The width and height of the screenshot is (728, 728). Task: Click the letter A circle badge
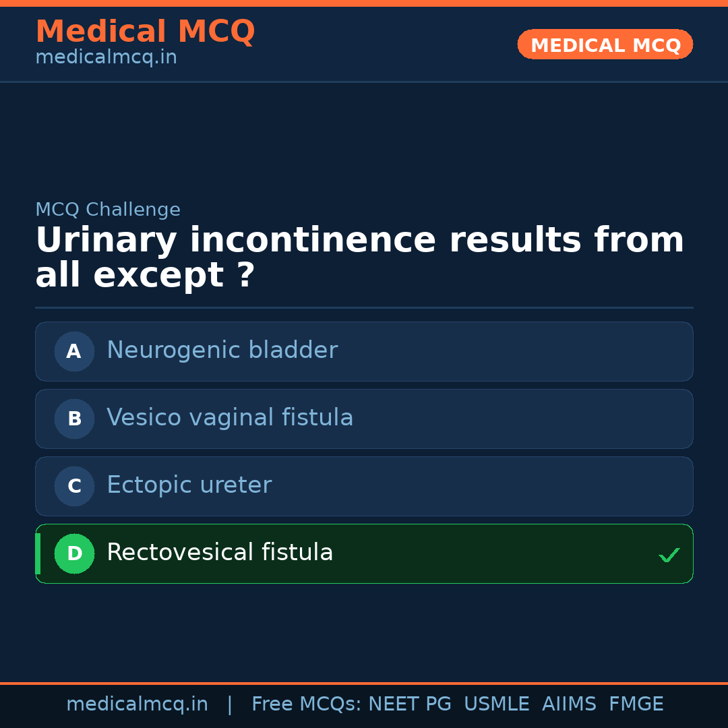(x=74, y=351)
